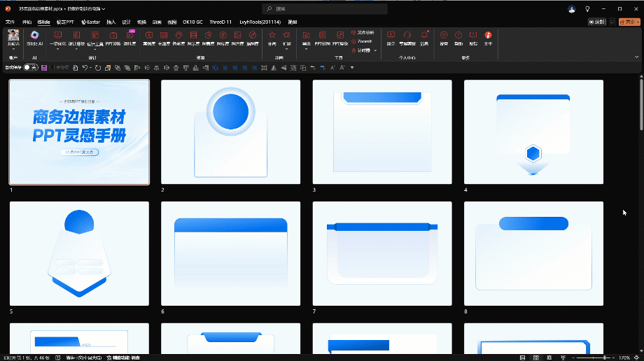Open the 消息 notifications bell
Screen dimensions: 644x361
point(424,38)
